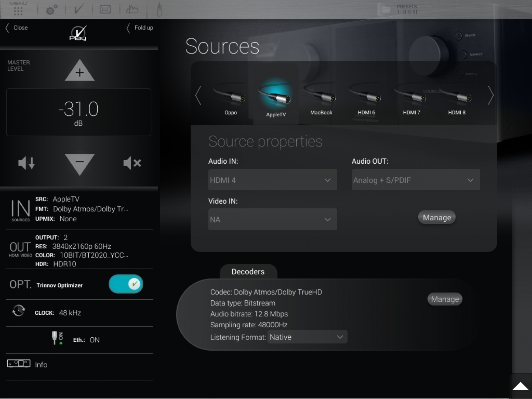
Task: Click Eth. ON status
Action: (86, 340)
